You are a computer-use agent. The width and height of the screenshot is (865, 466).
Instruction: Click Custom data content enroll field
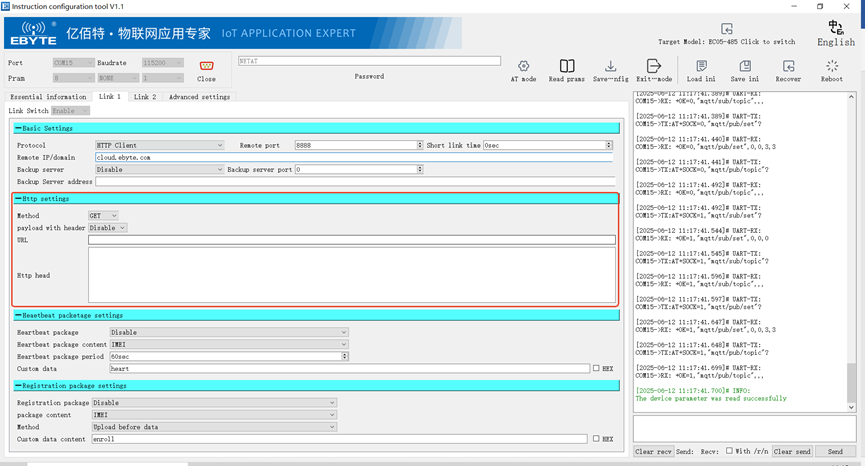click(x=339, y=439)
